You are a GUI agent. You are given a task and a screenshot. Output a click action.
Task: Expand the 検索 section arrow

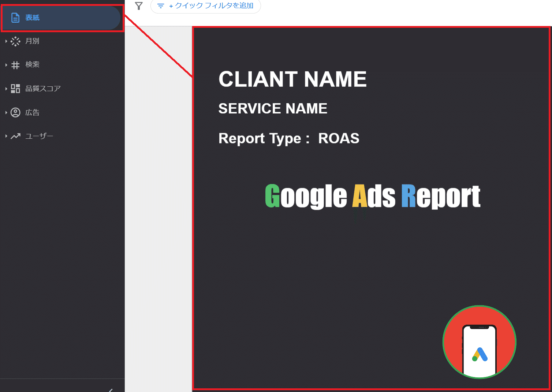(6, 65)
